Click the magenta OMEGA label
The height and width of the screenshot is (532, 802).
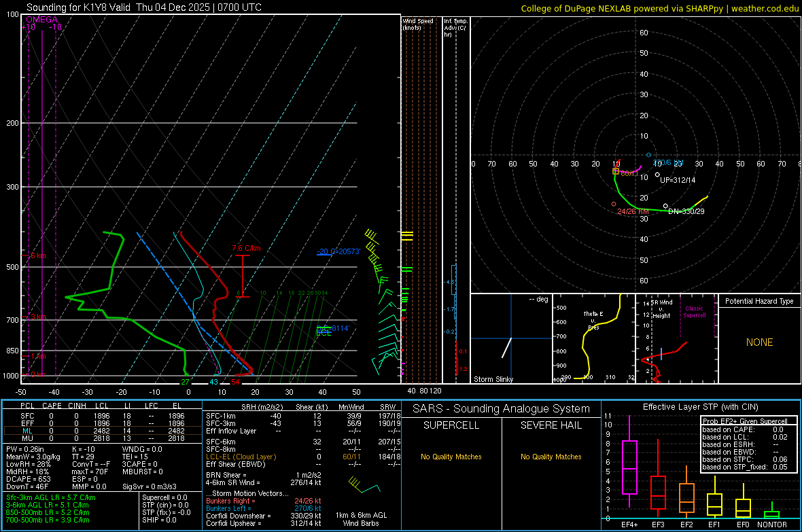point(41,20)
